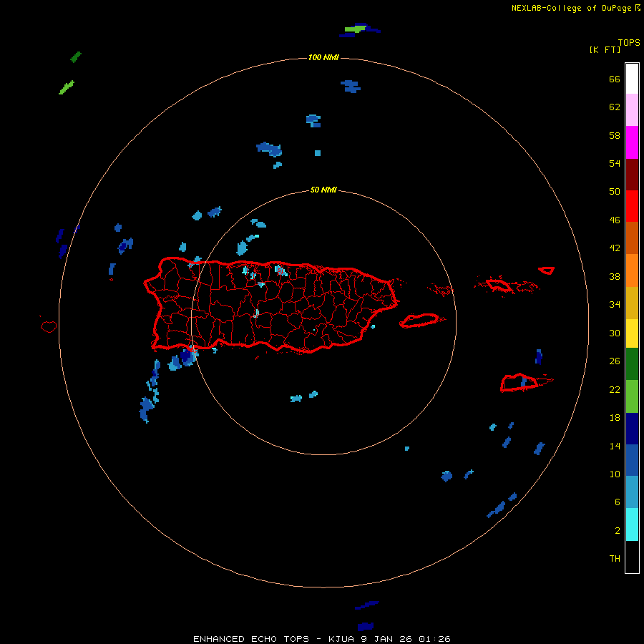The width and height of the screenshot is (644, 644).
Task: Click the 50 NMI range ring label
Action: point(323,190)
